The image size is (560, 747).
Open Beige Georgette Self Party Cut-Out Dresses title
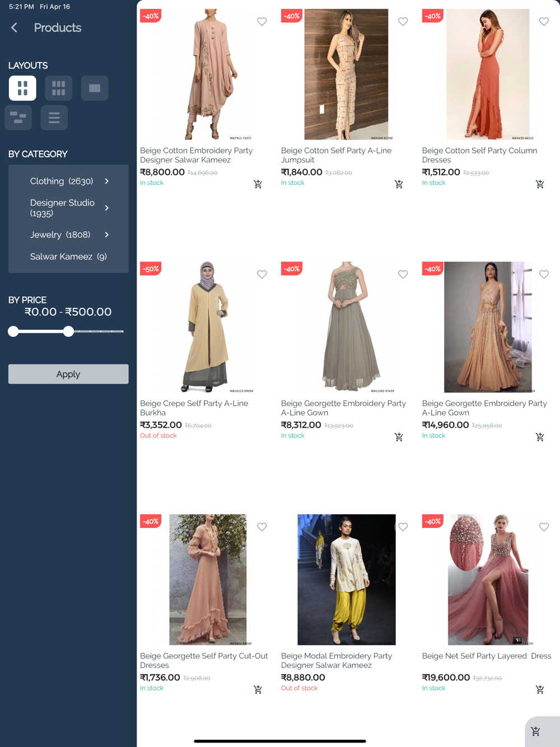pyautogui.click(x=204, y=660)
